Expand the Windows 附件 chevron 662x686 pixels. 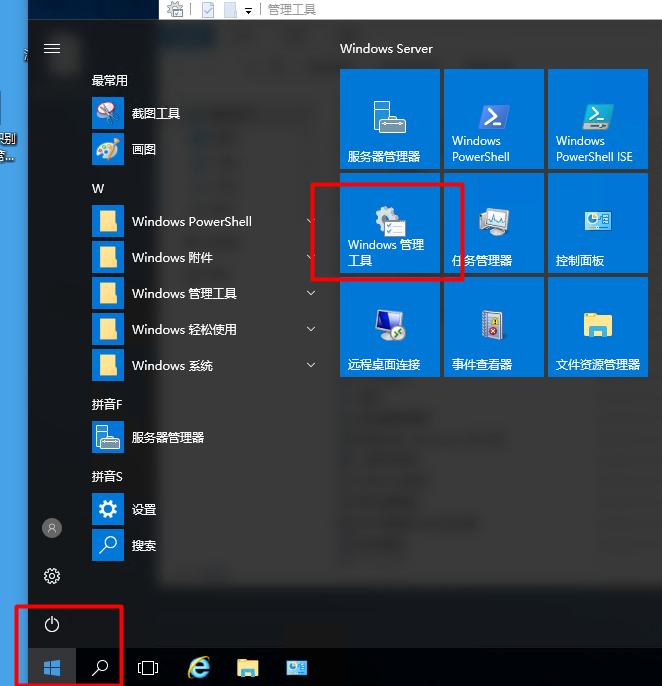311,257
